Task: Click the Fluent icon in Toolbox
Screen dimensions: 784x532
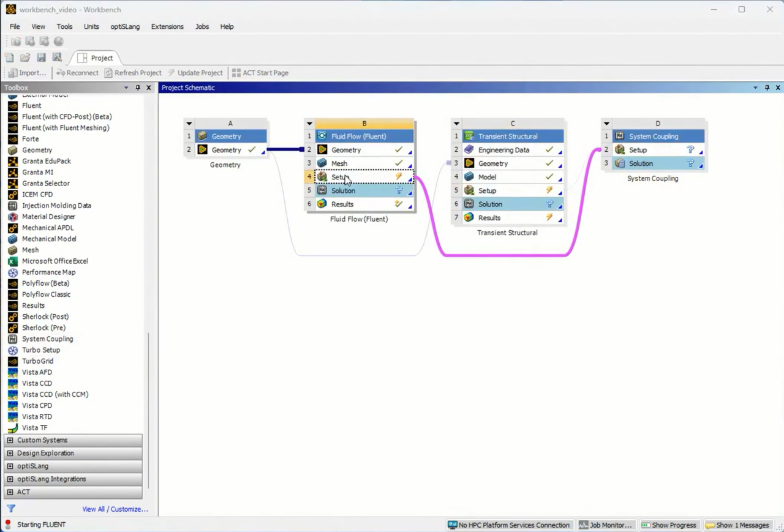Action: 13,106
